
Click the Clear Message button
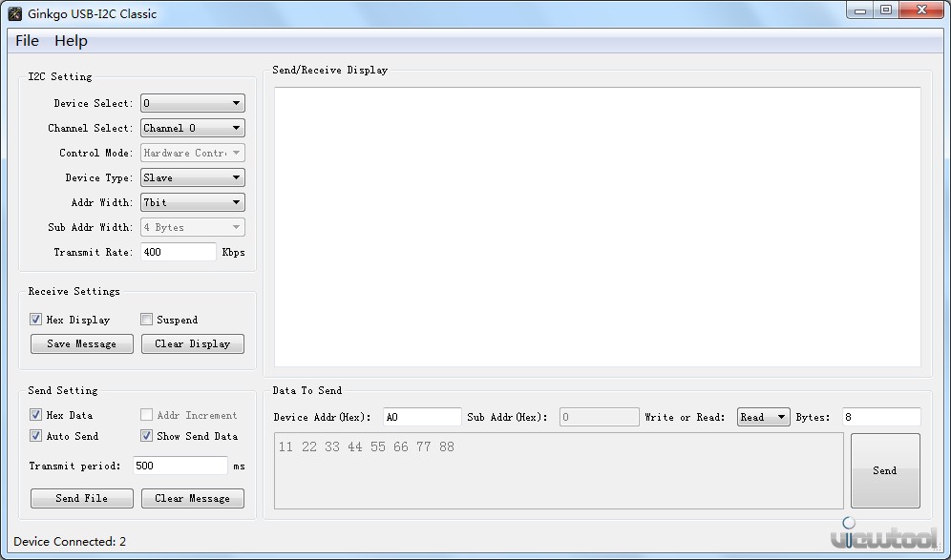pyautogui.click(x=193, y=498)
